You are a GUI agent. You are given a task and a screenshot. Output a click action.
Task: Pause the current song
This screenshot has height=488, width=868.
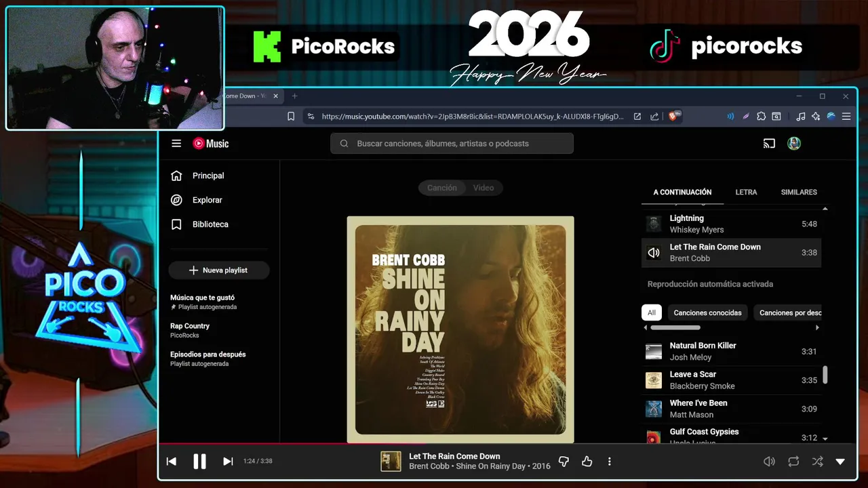199,462
